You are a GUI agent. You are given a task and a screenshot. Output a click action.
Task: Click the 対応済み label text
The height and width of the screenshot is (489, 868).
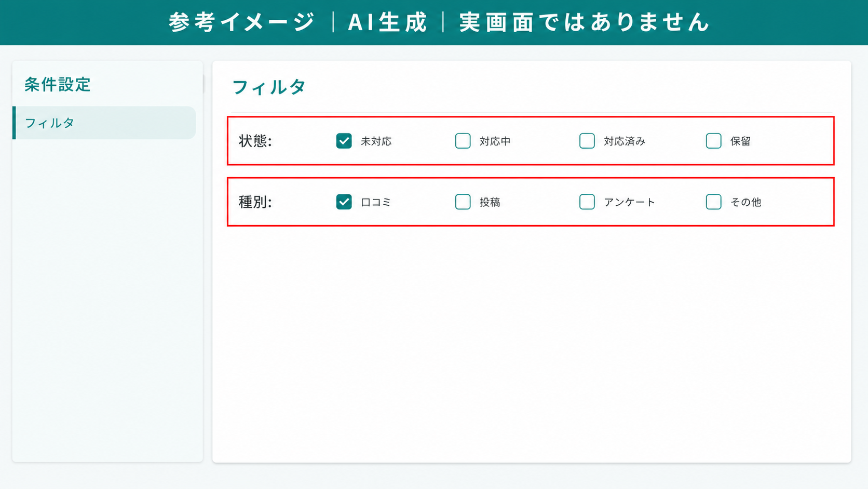pyautogui.click(x=624, y=141)
